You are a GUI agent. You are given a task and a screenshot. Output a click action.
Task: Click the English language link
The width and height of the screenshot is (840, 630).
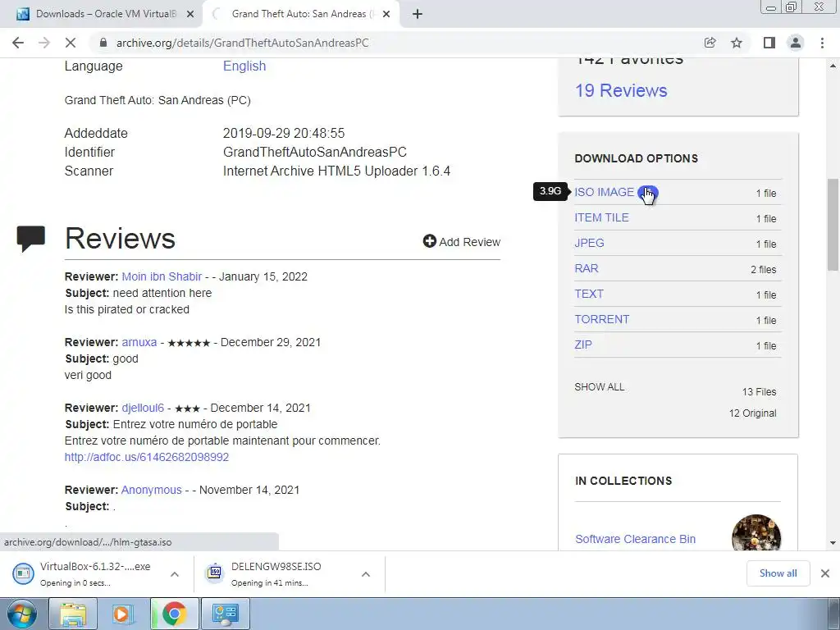pyautogui.click(x=244, y=66)
